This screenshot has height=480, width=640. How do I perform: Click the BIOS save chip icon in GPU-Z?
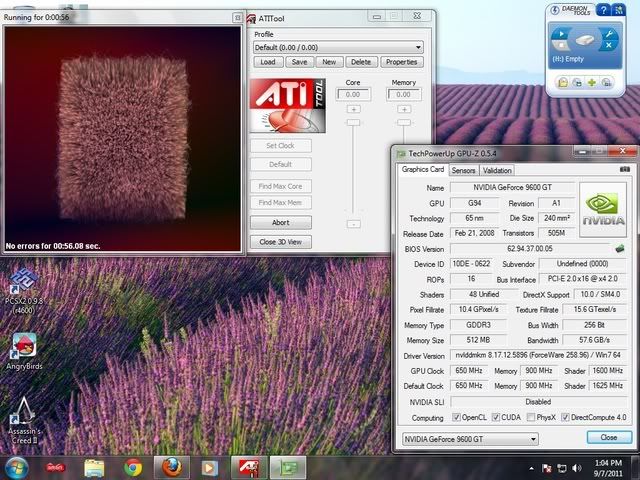620,248
